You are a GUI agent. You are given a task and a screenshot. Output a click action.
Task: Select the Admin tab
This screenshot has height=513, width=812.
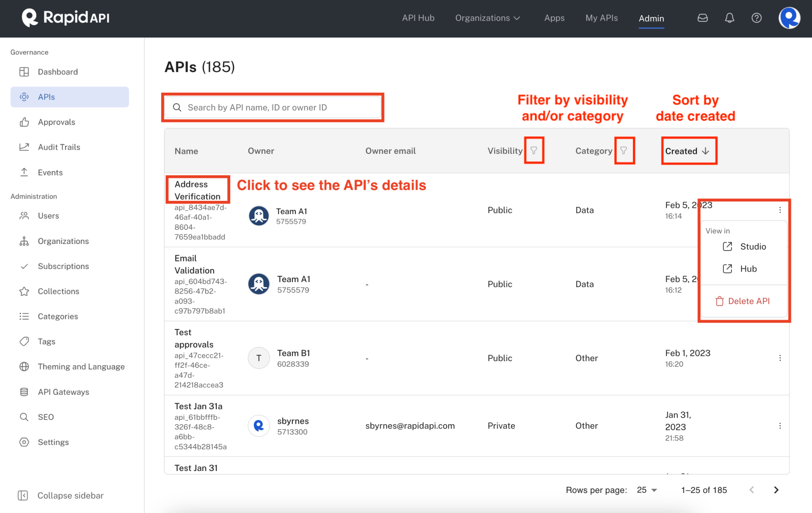pyautogui.click(x=651, y=19)
